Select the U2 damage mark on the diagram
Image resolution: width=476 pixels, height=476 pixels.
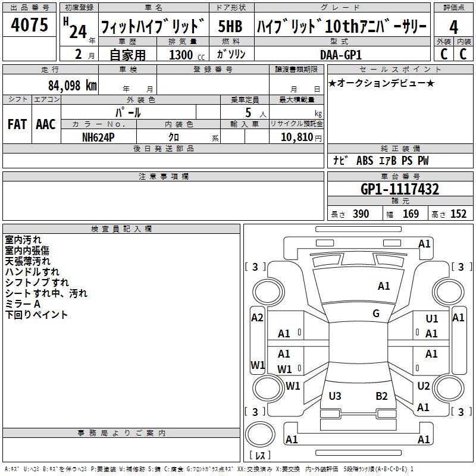point(424,386)
